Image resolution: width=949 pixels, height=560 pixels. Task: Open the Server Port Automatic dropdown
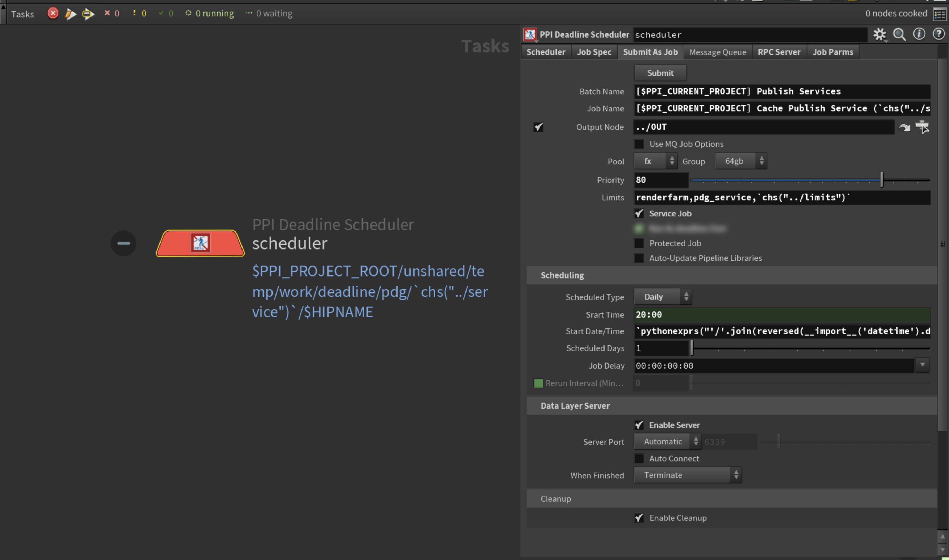(667, 441)
